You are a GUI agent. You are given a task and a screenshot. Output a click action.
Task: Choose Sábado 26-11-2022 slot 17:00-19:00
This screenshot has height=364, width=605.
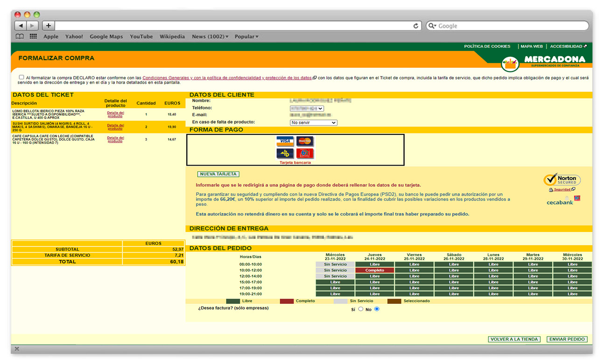(454, 288)
